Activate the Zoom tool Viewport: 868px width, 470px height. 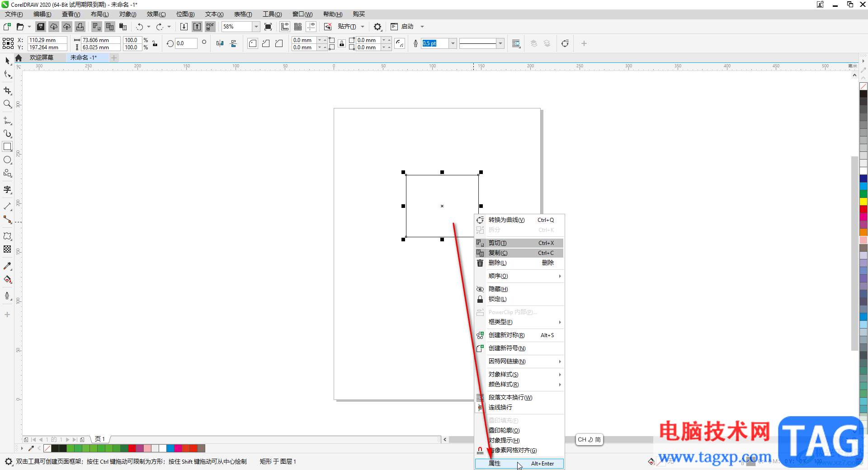coord(7,104)
